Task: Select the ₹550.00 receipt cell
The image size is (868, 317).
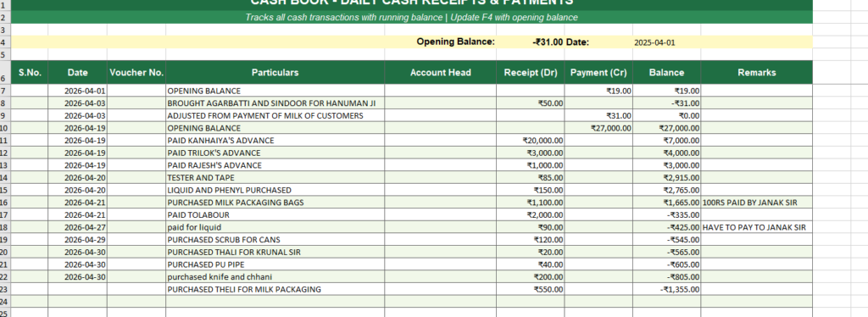Action: [531, 289]
